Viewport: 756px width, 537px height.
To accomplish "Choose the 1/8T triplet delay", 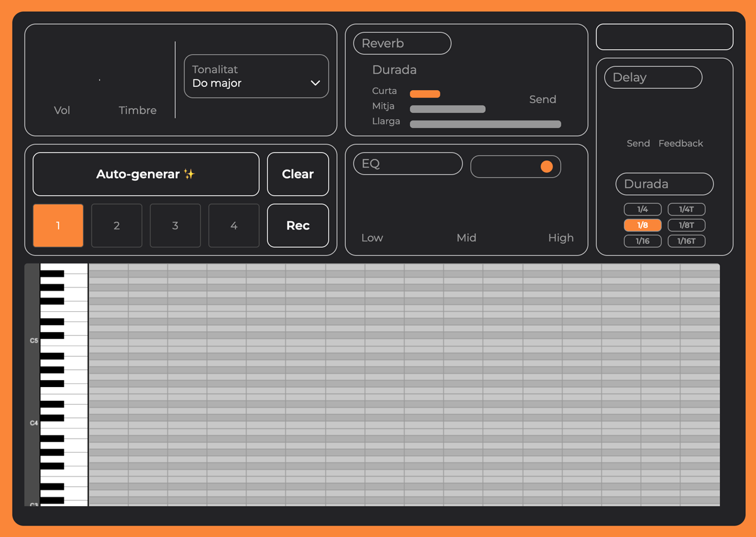I will pos(686,225).
